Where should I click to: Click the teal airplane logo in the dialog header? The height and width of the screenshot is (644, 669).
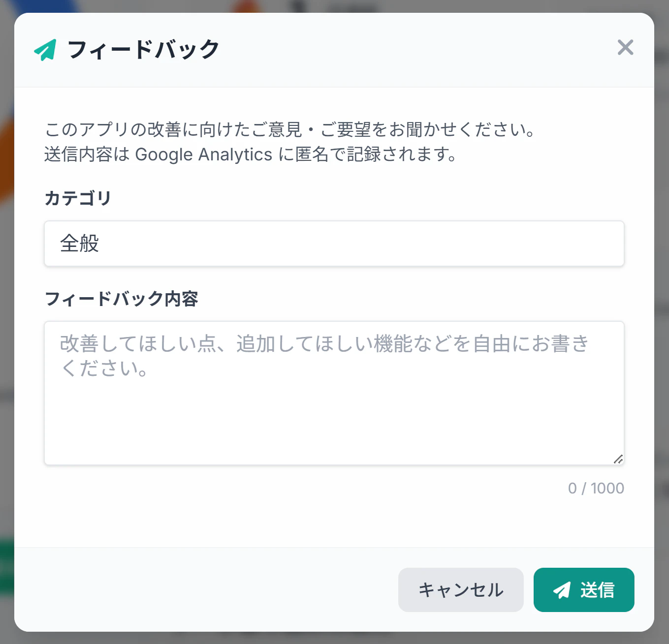click(45, 49)
